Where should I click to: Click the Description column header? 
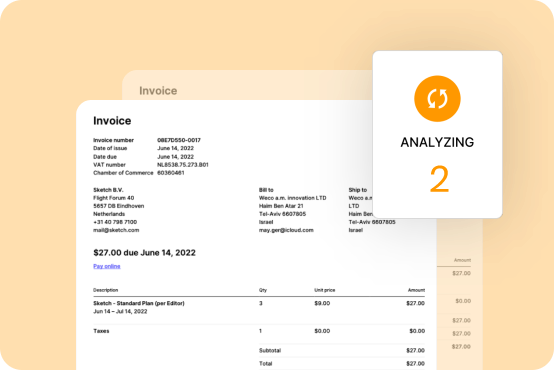(x=105, y=290)
